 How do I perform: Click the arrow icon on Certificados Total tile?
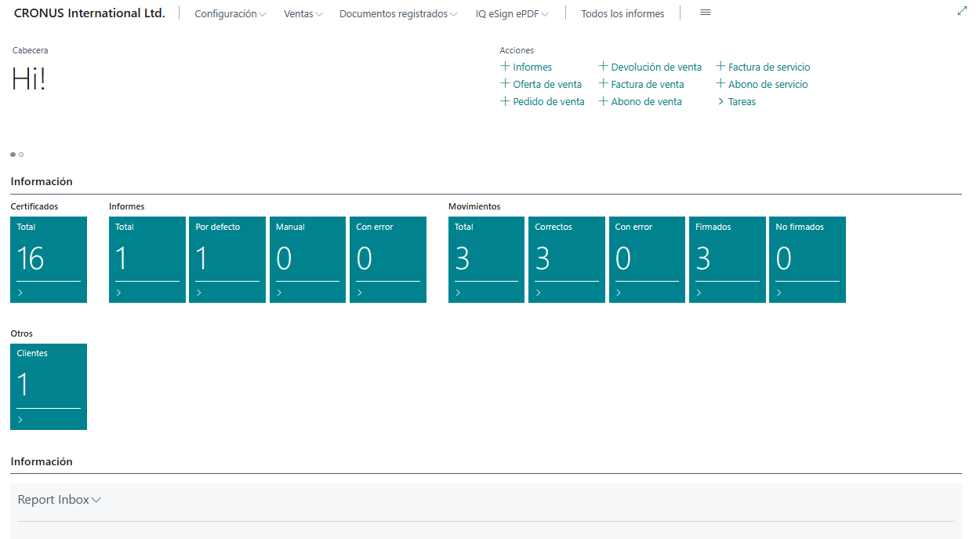pyautogui.click(x=20, y=293)
